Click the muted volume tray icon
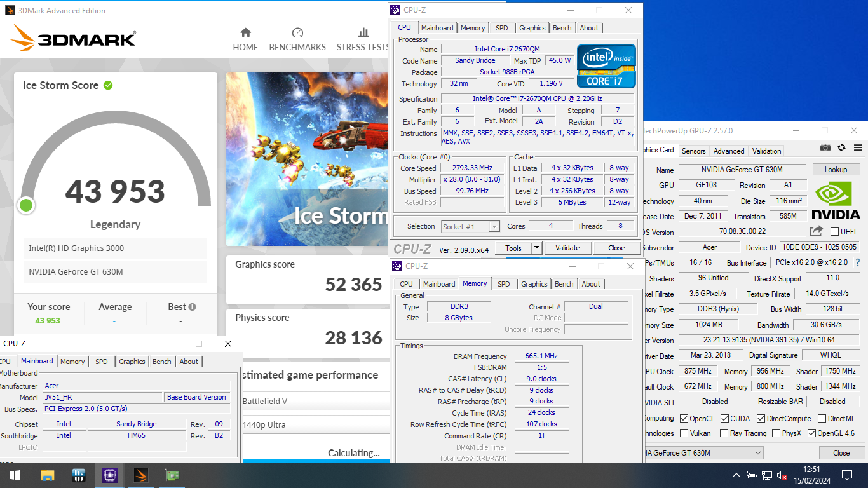This screenshot has height=488, width=868. (782, 475)
